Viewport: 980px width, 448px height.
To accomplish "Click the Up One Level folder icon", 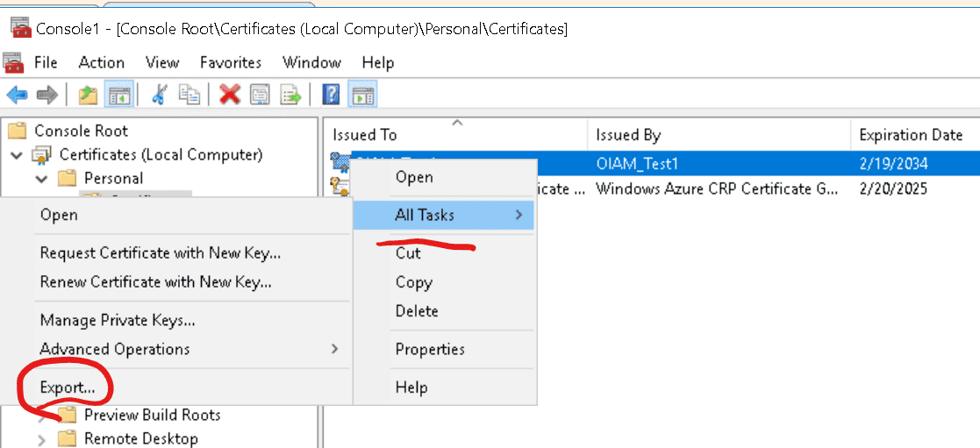I will (x=88, y=95).
